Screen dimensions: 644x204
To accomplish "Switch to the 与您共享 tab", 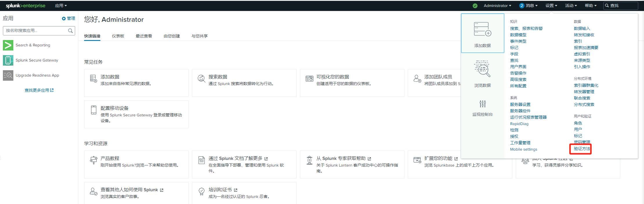I will click(x=200, y=36).
